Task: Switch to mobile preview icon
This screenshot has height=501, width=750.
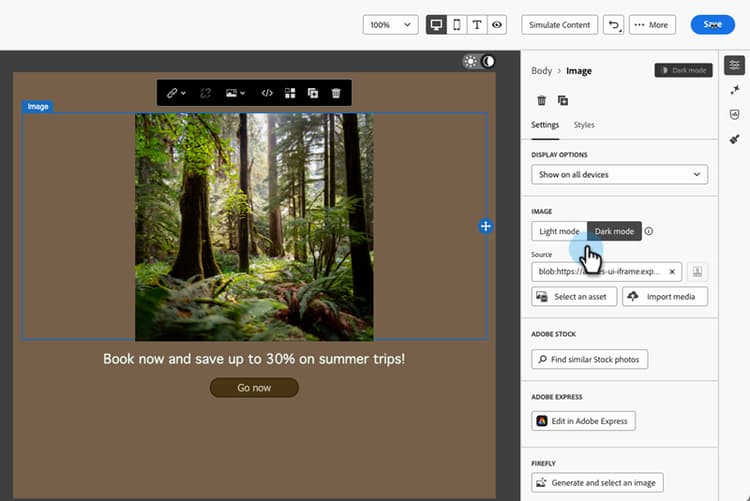Action: tap(457, 25)
